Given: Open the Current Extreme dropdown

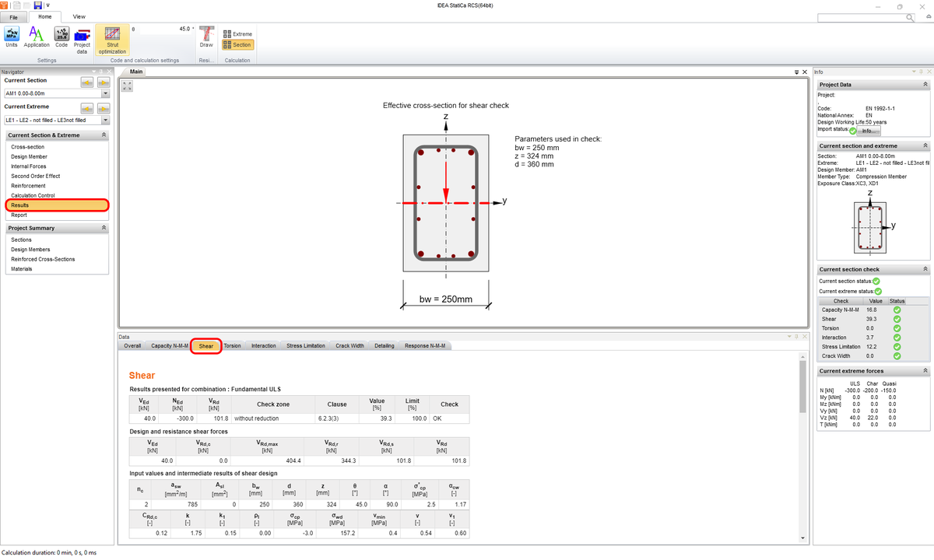Looking at the screenshot, I should click(105, 121).
